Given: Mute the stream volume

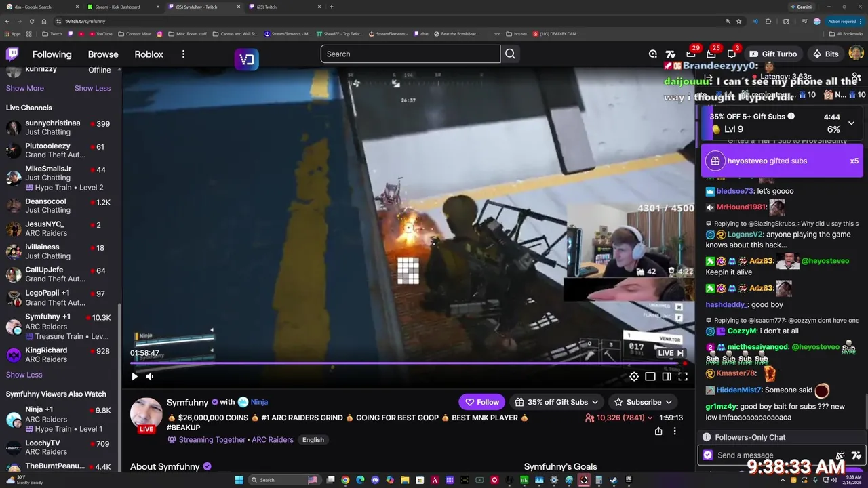Looking at the screenshot, I should pyautogui.click(x=150, y=377).
